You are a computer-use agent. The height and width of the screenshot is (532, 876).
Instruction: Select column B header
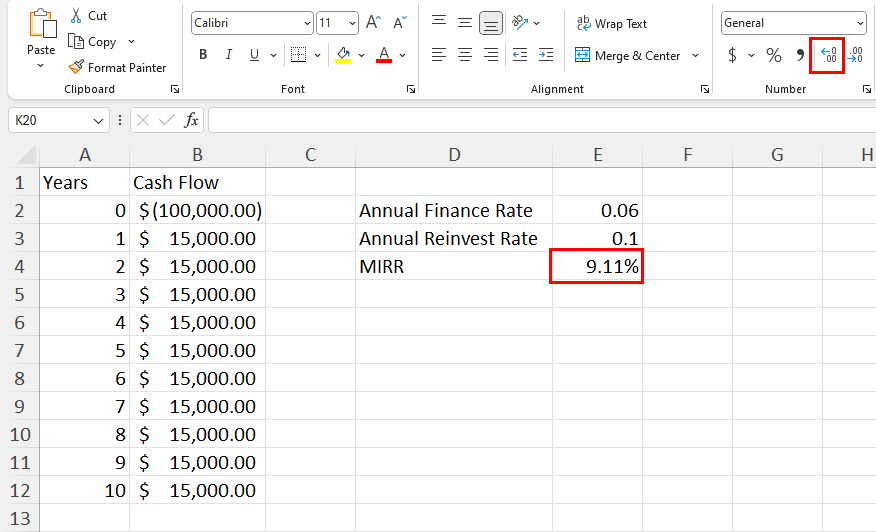click(197, 155)
